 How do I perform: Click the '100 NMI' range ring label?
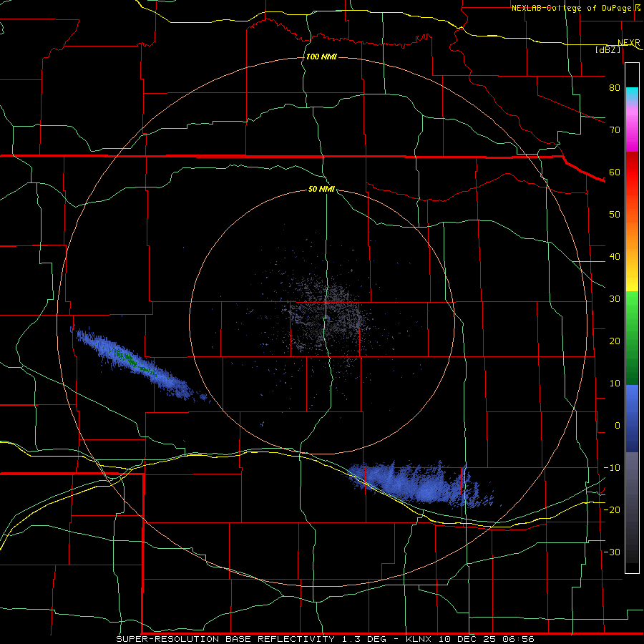coord(321,57)
